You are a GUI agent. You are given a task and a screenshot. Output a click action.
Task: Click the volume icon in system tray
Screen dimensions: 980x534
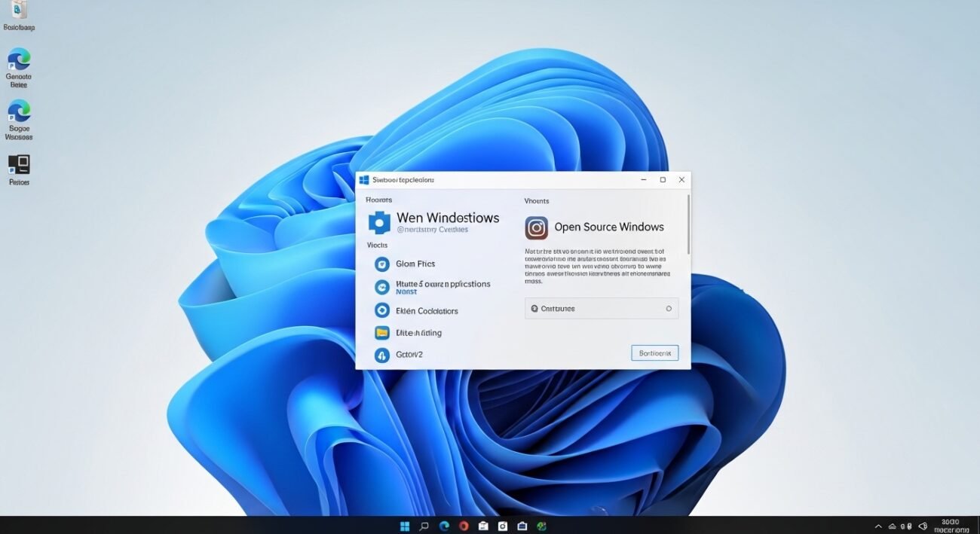pos(921,526)
